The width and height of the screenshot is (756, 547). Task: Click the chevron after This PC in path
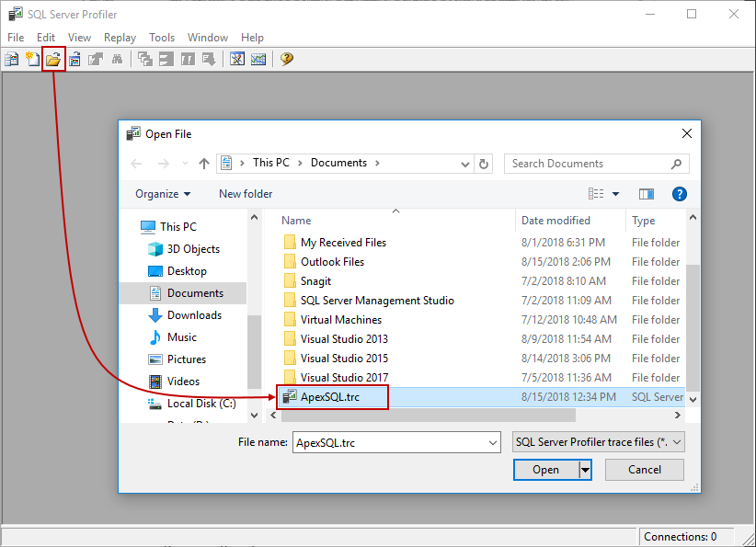[x=300, y=164]
